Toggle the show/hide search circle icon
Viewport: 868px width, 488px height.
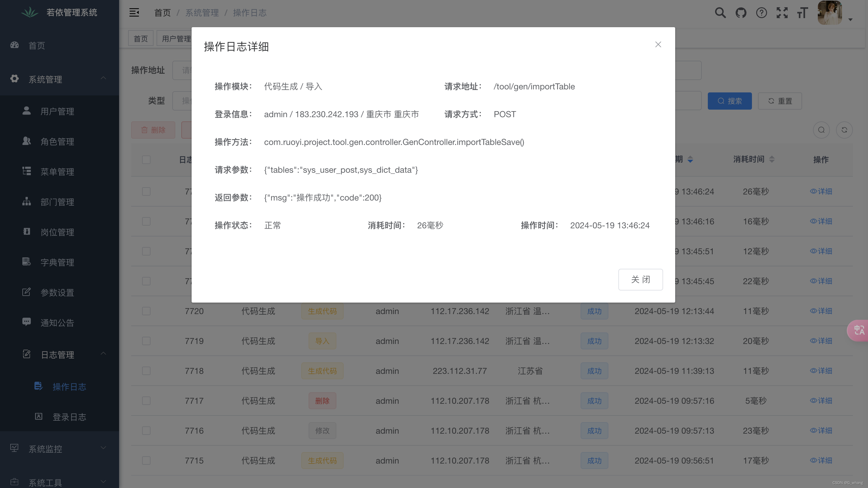click(x=821, y=130)
